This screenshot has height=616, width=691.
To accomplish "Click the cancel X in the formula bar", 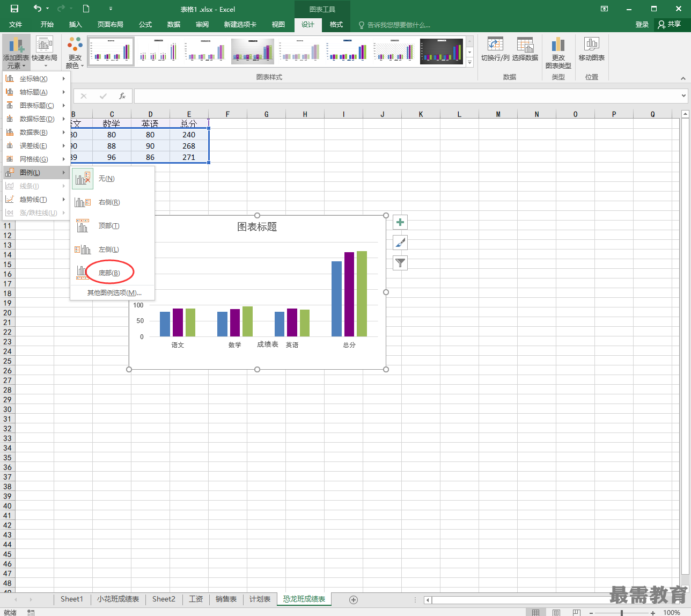I will pyautogui.click(x=84, y=96).
